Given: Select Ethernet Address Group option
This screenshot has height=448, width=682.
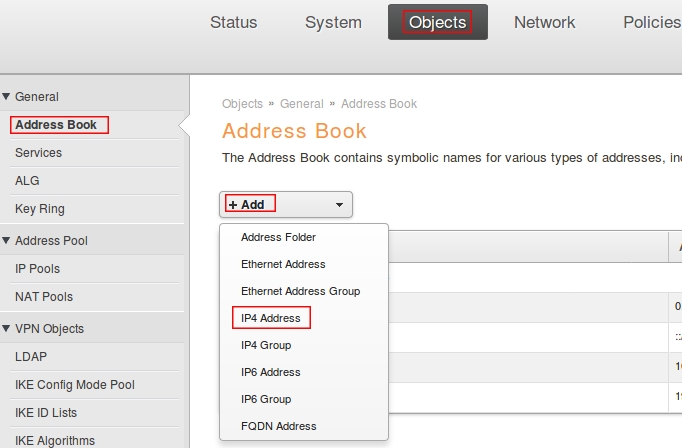Looking at the screenshot, I should [300, 291].
